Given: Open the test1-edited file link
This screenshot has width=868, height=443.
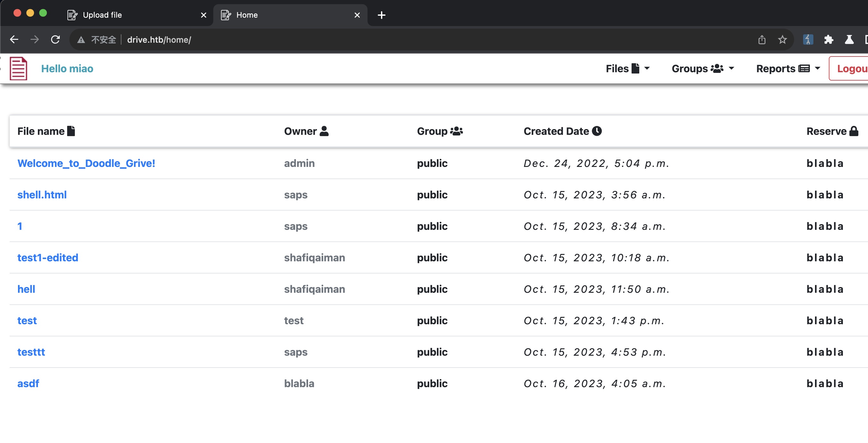Looking at the screenshot, I should [x=48, y=258].
